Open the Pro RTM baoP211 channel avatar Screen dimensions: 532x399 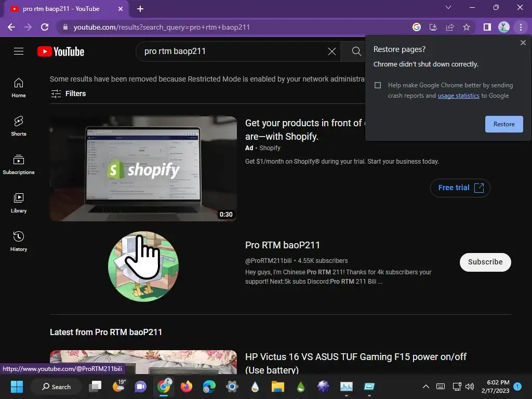pos(143,267)
